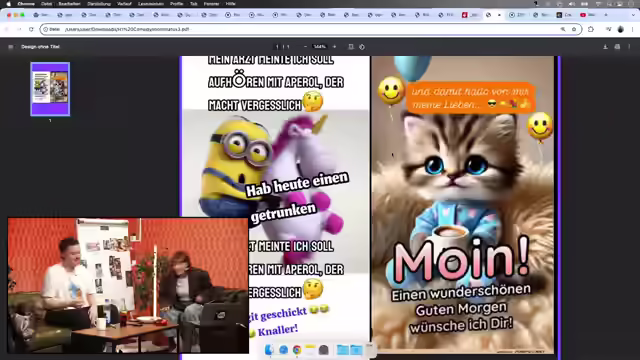
Task: Click the 'Hab heute einen' text in the PDF
Action: point(297,184)
